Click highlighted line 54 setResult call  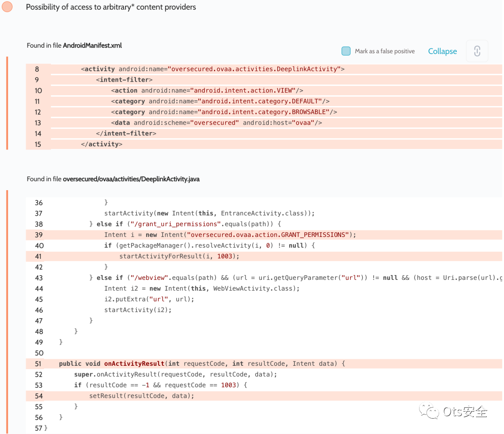pos(264,396)
